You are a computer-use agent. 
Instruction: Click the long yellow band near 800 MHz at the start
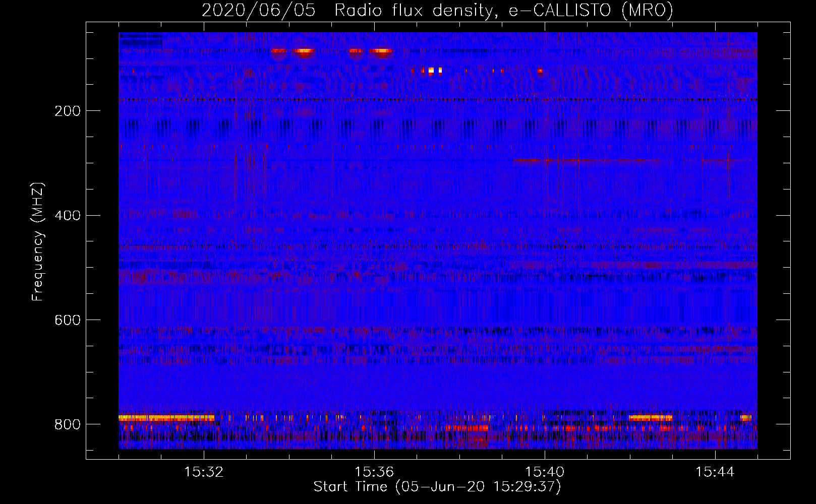(x=166, y=418)
